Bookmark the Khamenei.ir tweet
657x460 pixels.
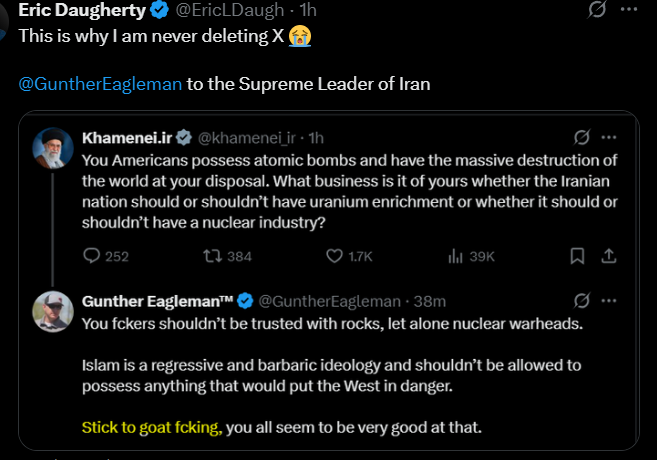pyautogui.click(x=577, y=256)
